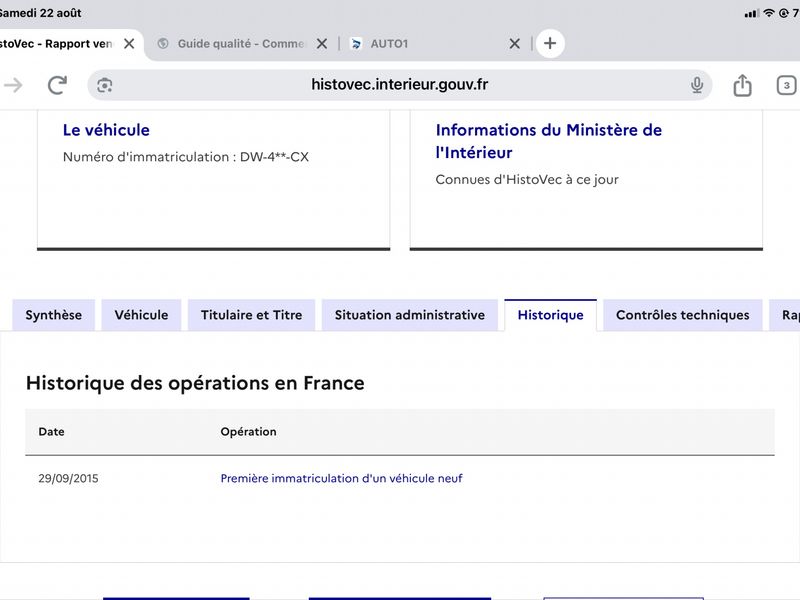Select the Historique tab

point(551,315)
